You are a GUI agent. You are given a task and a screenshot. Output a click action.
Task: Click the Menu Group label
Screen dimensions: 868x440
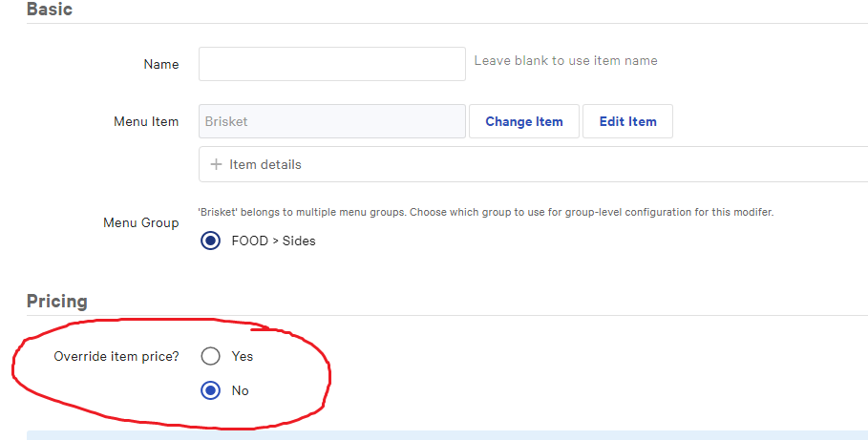[x=140, y=222]
